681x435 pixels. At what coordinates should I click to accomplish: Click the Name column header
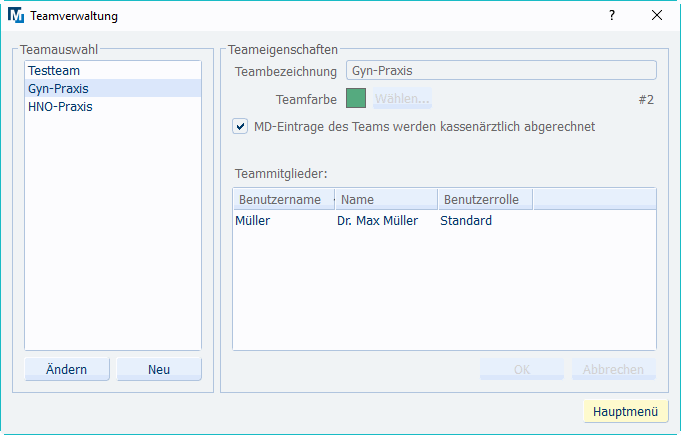point(385,200)
